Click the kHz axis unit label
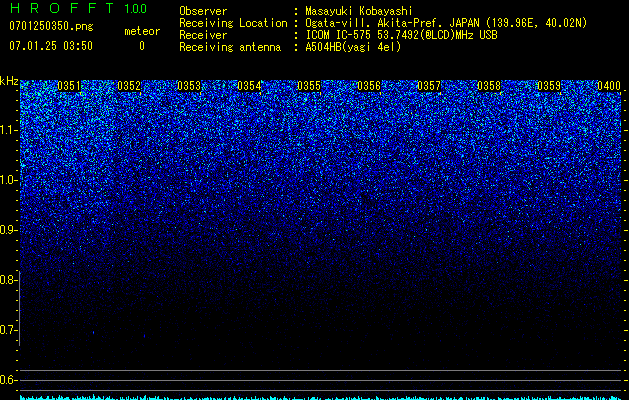Viewport: 629px width, 400px height. [x=9, y=81]
